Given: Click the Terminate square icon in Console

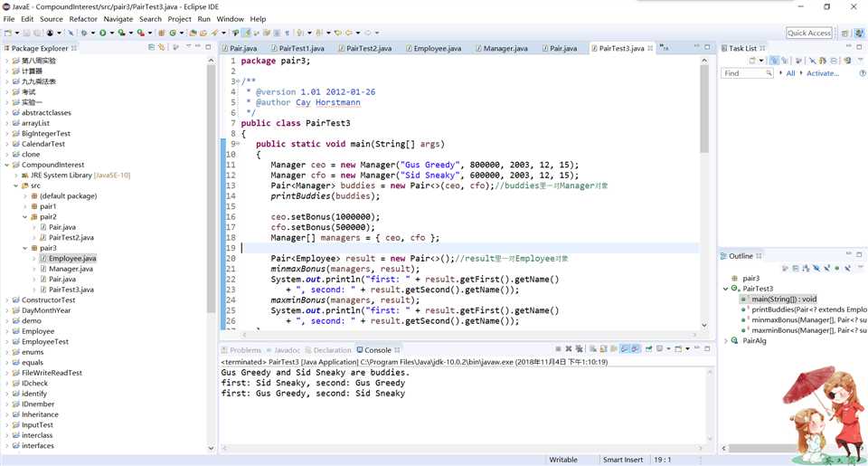Looking at the screenshot, I should pos(558,349).
